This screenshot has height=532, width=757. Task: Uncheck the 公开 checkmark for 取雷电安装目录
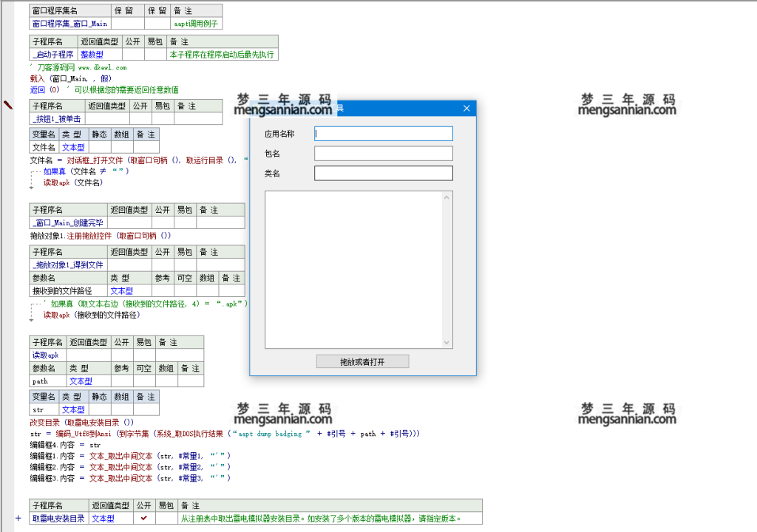(x=143, y=519)
